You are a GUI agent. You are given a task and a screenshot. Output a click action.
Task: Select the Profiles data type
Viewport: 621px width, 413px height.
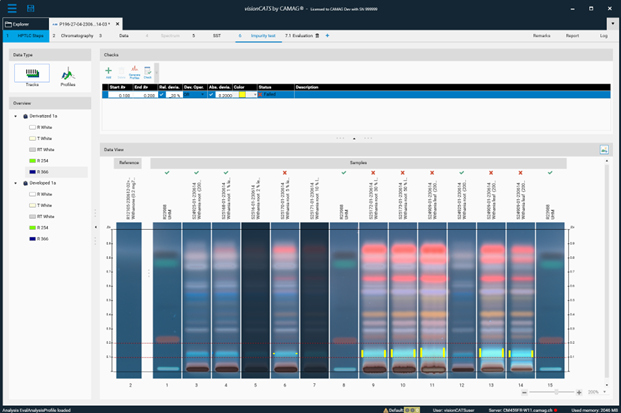[68, 75]
